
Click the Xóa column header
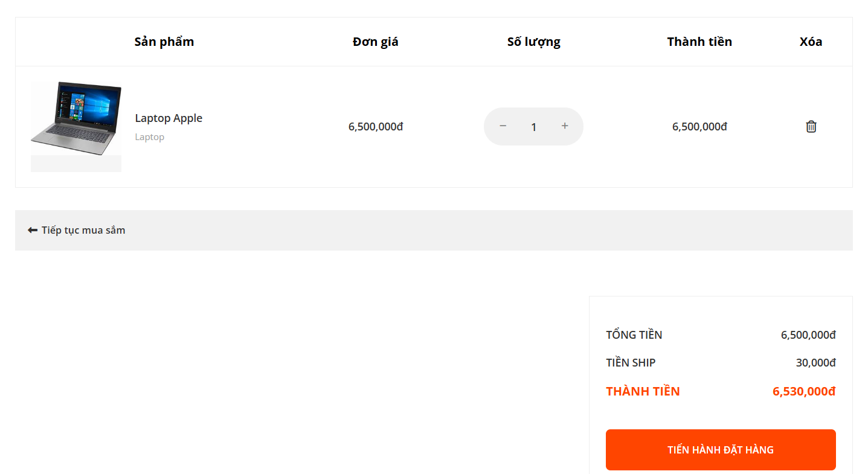click(x=811, y=42)
